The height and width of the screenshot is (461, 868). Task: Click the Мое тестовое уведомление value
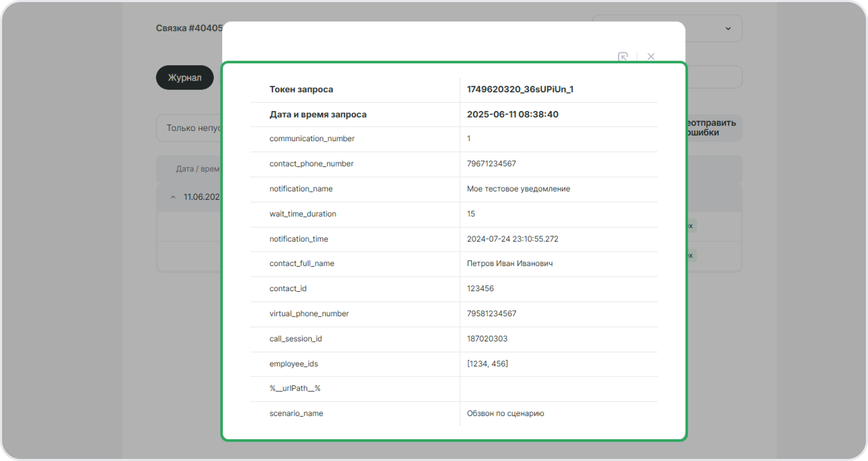point(518,189)
